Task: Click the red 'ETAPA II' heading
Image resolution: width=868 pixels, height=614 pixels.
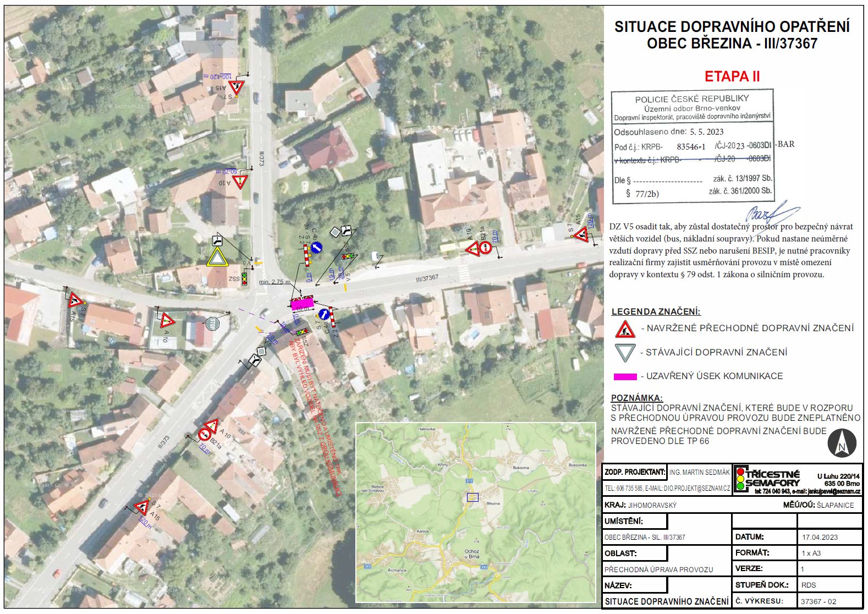Action: pos(732,76)
